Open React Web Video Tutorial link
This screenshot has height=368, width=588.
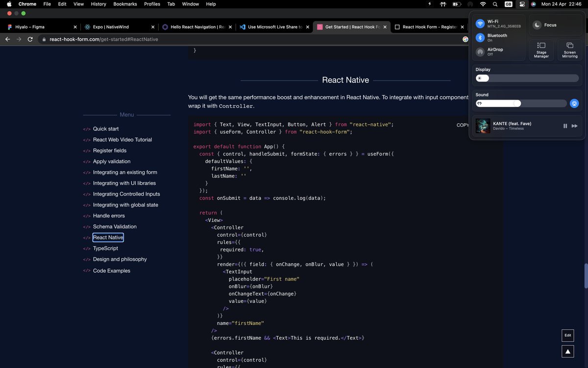(122, 139)
